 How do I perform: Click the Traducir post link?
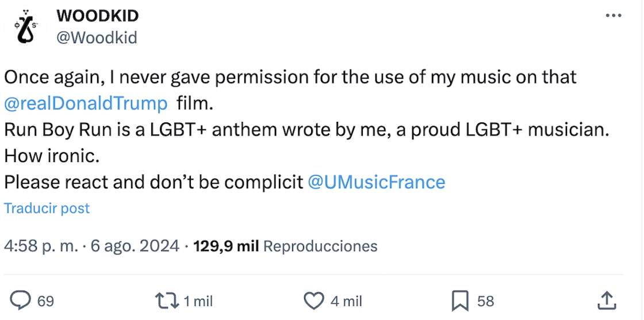click(x=47, y=208)
